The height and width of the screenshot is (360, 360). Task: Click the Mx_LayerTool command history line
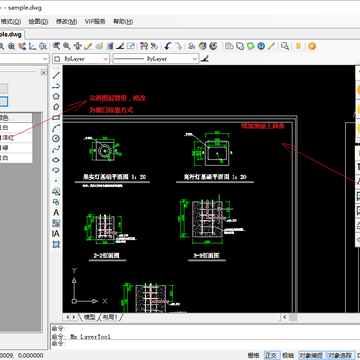click(x=81, y=337)
